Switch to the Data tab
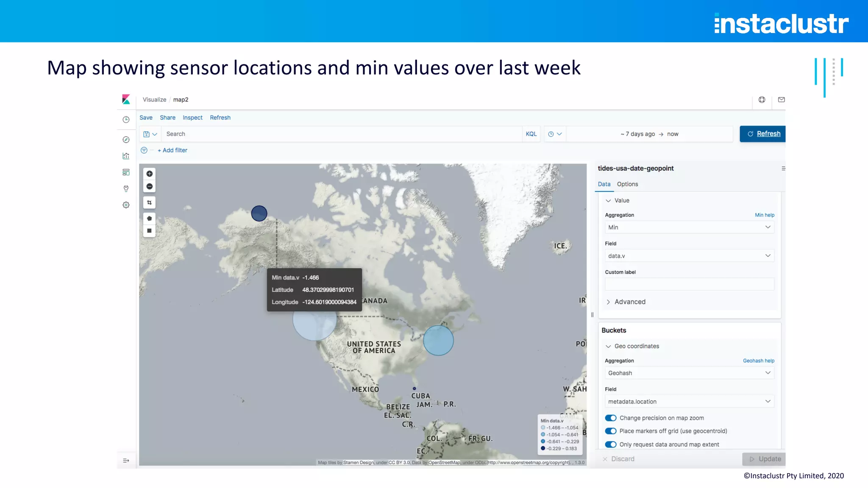868x488 pixels. (x=604, y=184)
